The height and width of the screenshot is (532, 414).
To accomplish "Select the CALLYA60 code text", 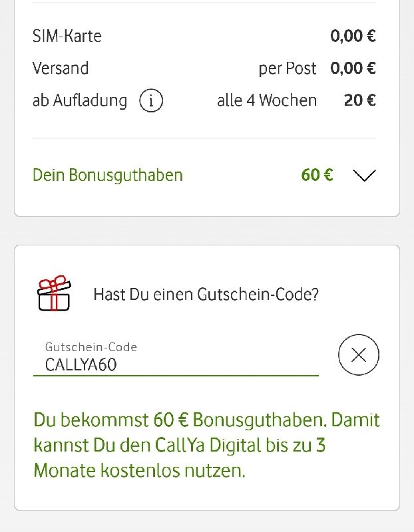I will tap(81, 365).
